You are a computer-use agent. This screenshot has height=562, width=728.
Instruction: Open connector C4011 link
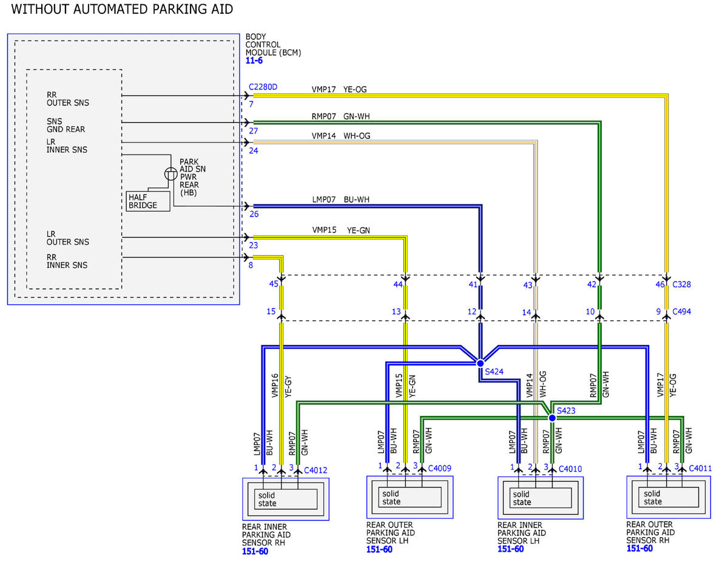(x=699, y=469)
